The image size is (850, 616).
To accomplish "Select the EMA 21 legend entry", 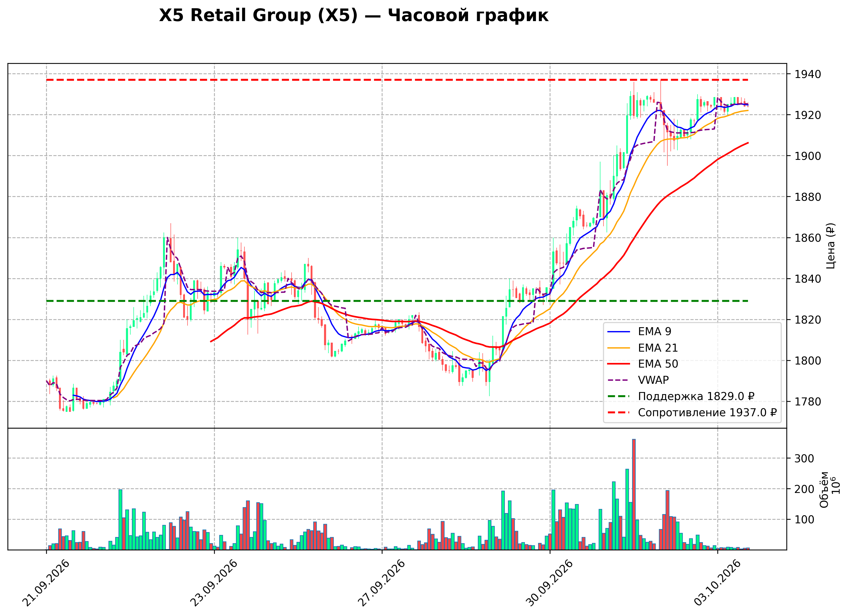I will pyautogui.click(x=643, y=348).
